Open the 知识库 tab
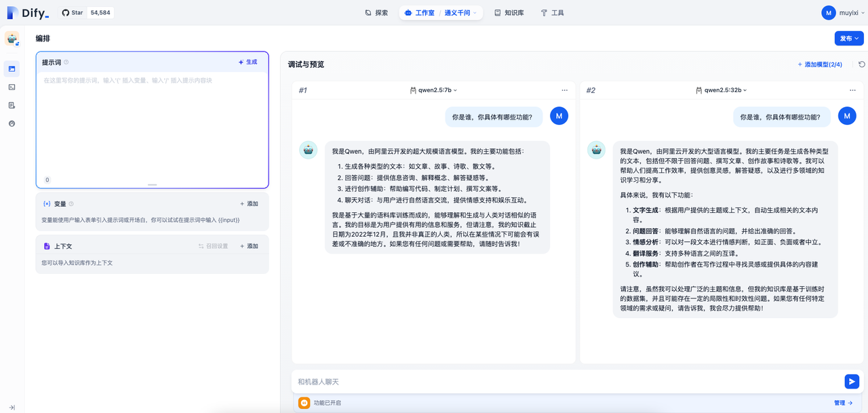 509,13
